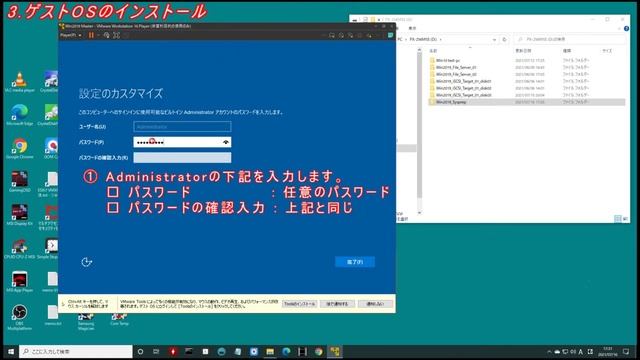Screen dimensions: 640x360
Task: Switch Explorer to details view
Action: (x=618, y=219)
